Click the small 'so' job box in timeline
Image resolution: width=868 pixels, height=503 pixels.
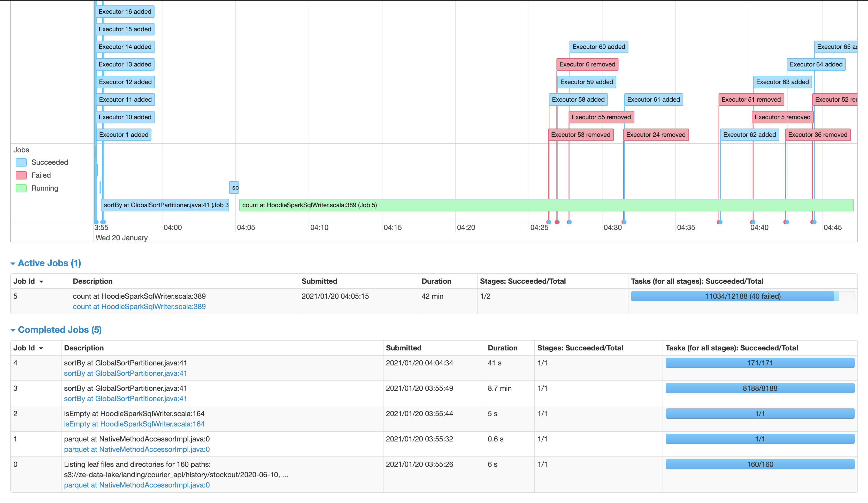[x=234, y=187]
